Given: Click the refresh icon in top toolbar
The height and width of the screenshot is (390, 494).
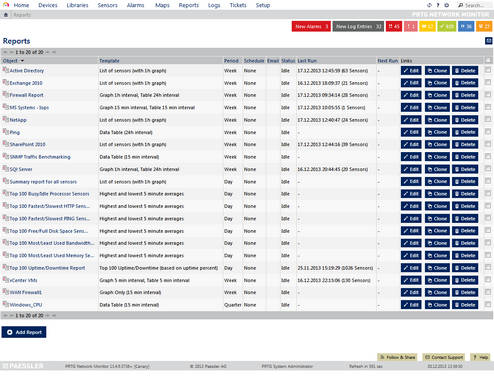Looking at the screenshot, I should [x=429, y=5].
